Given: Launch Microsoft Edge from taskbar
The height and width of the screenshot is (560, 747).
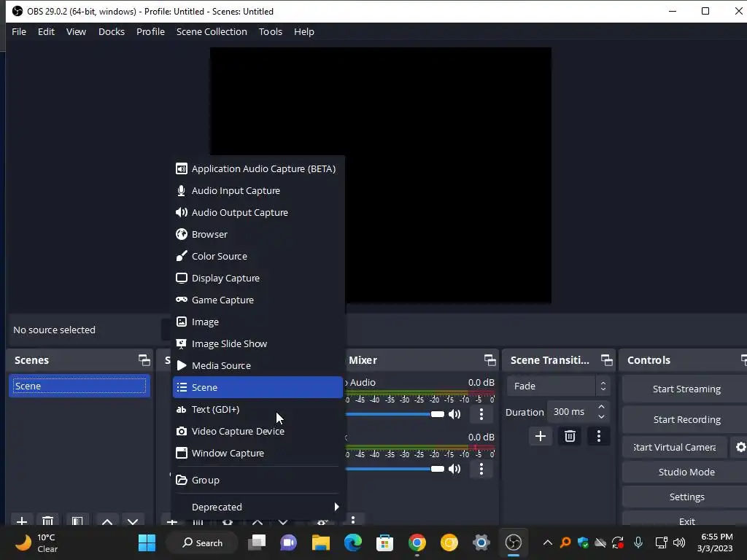Looking at the screenshot, I should [x=353, y=542].
